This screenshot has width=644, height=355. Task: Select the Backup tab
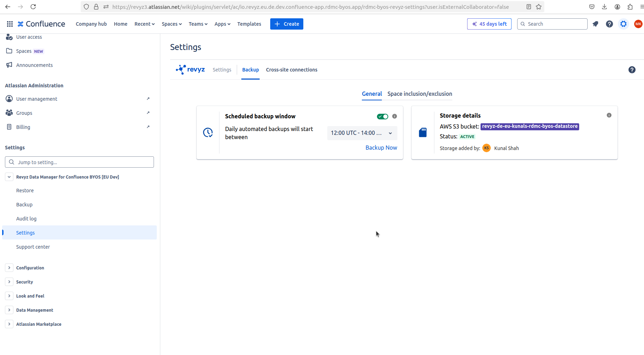250,70
